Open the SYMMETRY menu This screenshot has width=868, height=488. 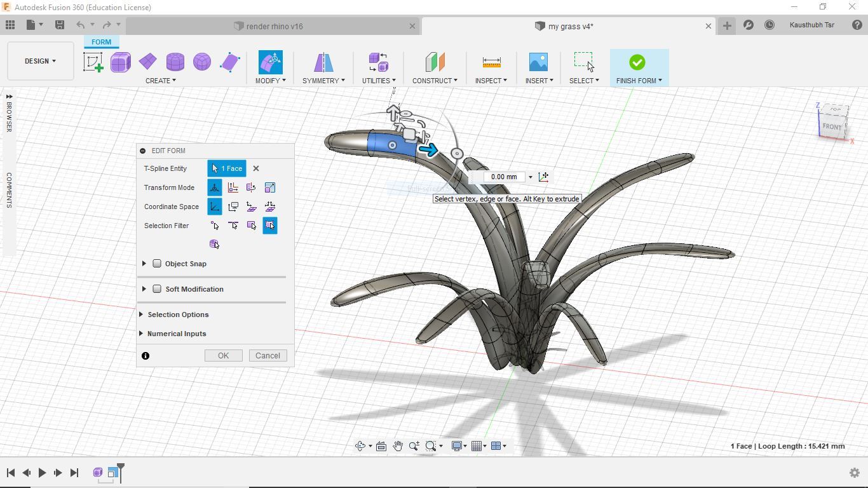point(323,81)
